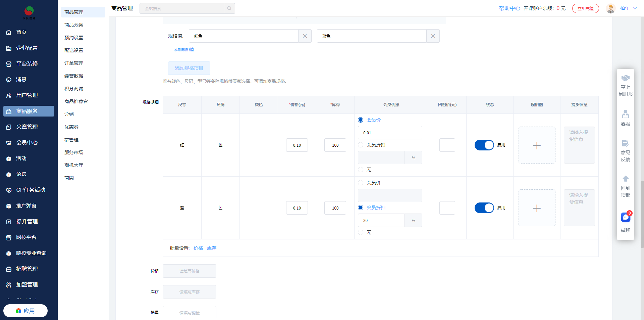The height and width of the screenshot is (320, 644).
Task: Remove the 蓝色 spec value
Action: 433,36
